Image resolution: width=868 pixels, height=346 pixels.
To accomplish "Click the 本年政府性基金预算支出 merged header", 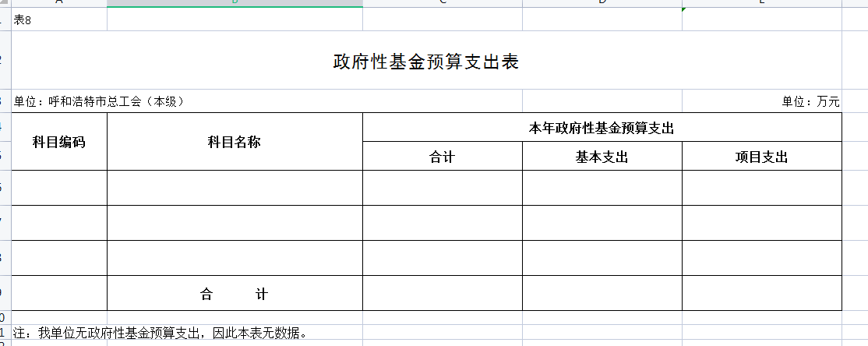I will (x=602, y=128).
